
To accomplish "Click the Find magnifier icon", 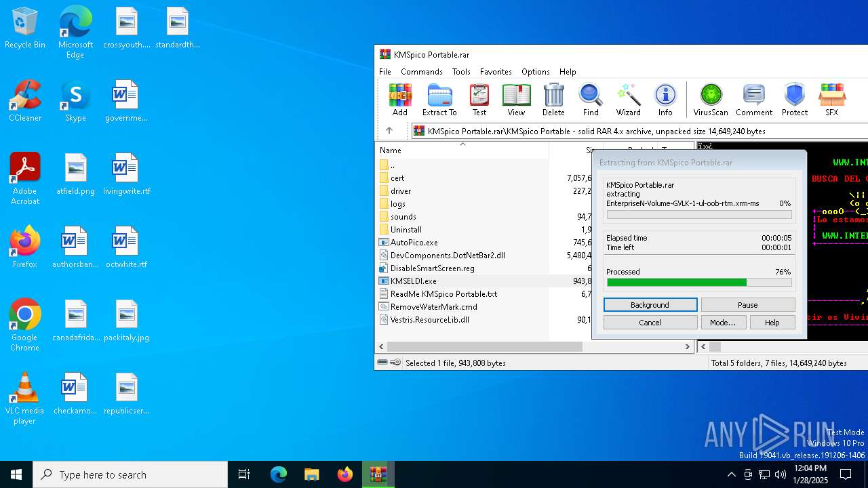I will click(x=591, y=100).
